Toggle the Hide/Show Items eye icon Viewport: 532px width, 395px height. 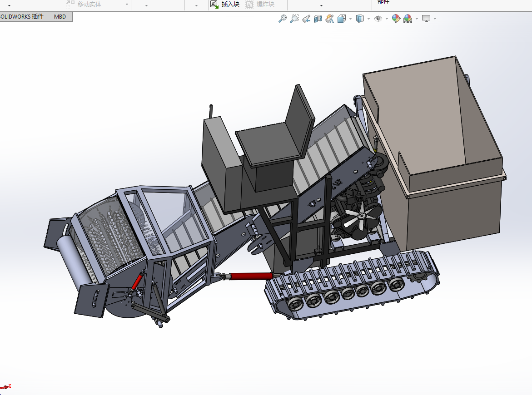point(378,19)
